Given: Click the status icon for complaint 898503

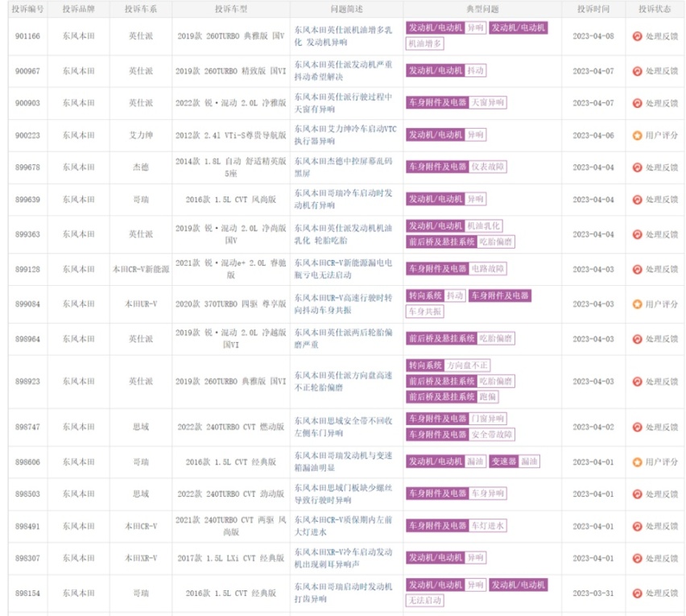Looking at the screenshot, I should (637, 494).
